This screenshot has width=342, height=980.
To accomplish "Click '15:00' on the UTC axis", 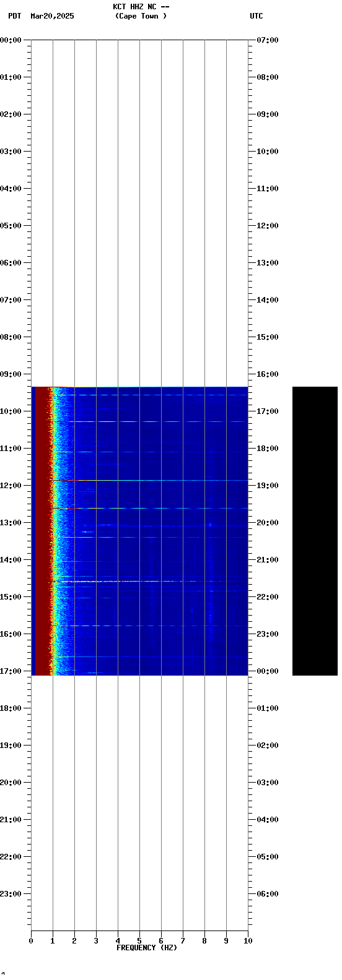I will (268, 337).
